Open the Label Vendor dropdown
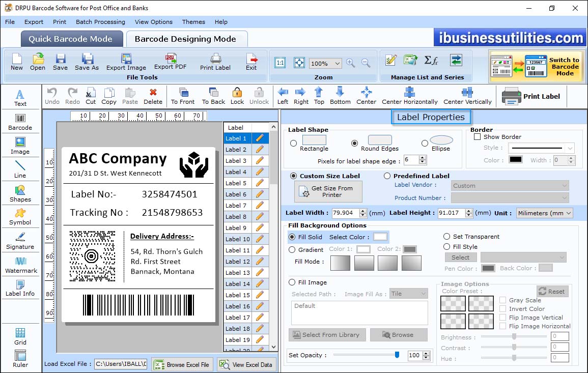This screenshot has height=373, width=588. 510,186
